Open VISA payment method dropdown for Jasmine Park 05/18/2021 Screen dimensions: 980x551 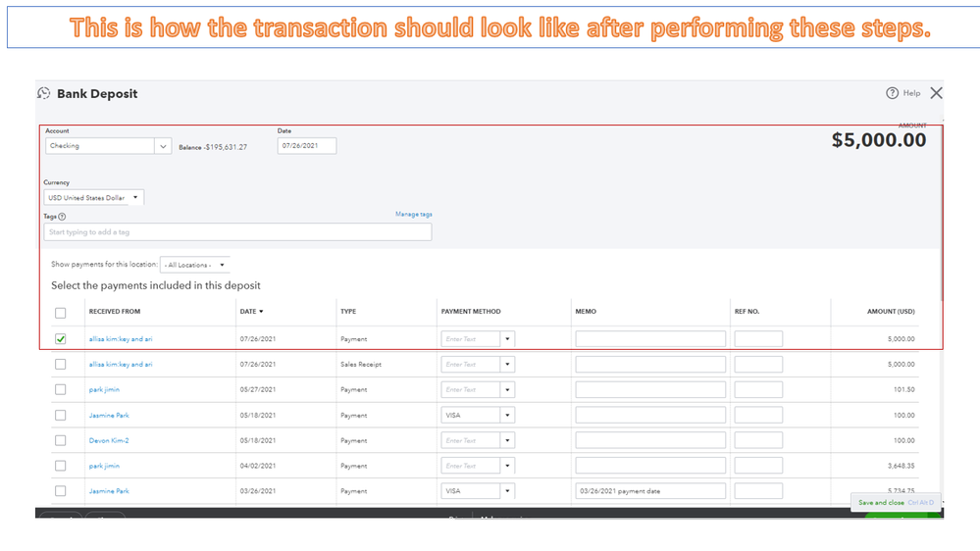(507, 415)
